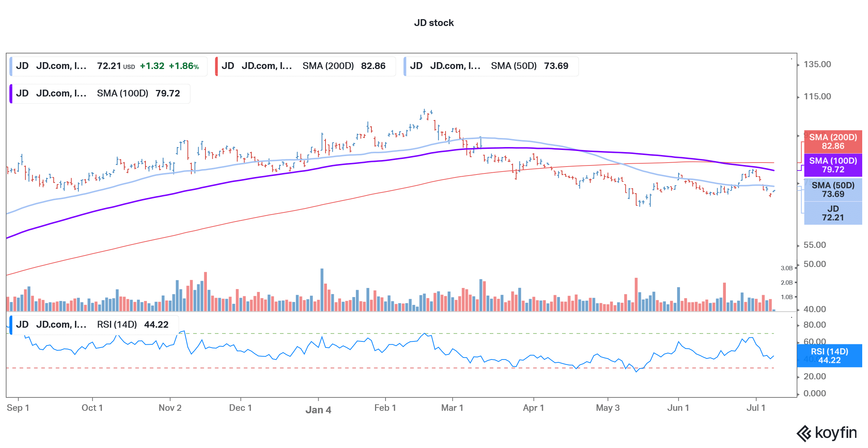Click the JD price legend box showing 72.21
This screenshot has width=868, height=448.
point(109,66)
